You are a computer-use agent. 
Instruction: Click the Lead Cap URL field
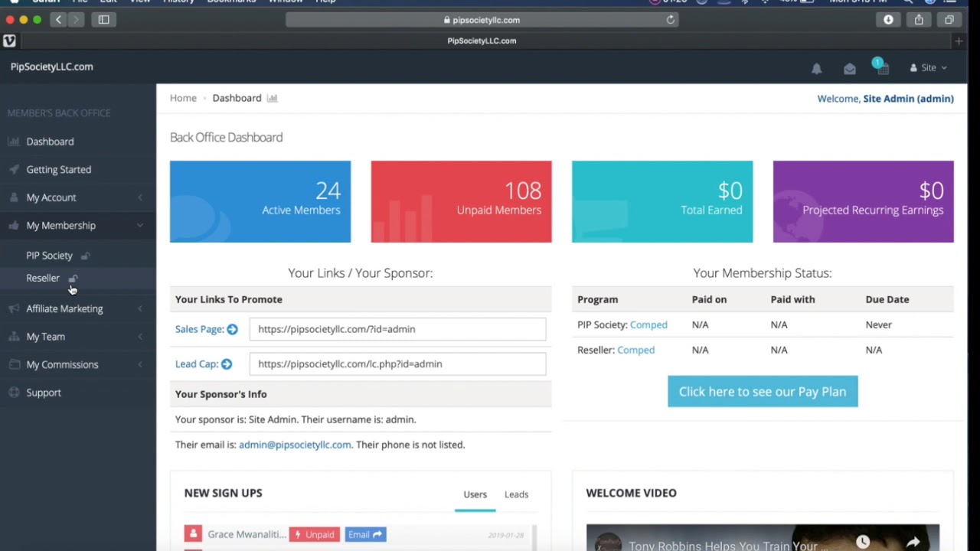pos(397,364)
